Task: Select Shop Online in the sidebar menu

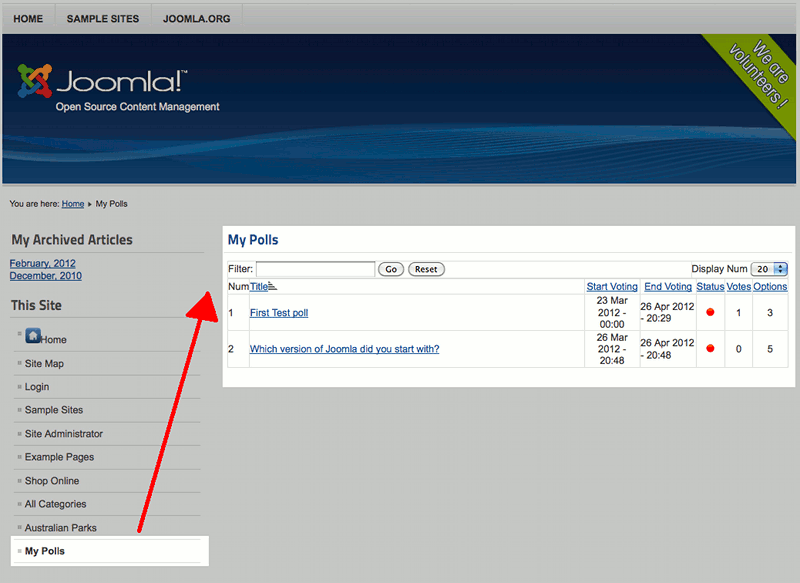Action: (x=52, y=480)
